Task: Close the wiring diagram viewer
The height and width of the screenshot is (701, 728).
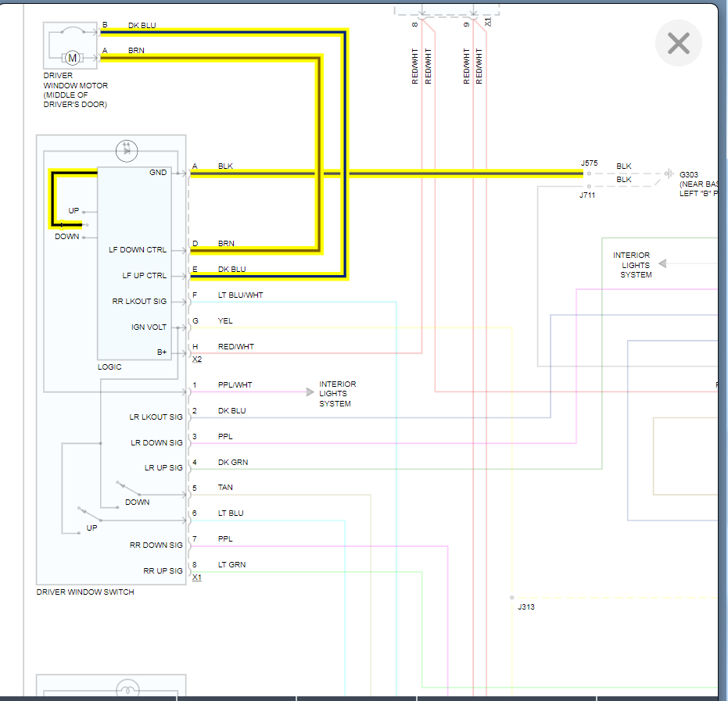Action: coord(678,43)
